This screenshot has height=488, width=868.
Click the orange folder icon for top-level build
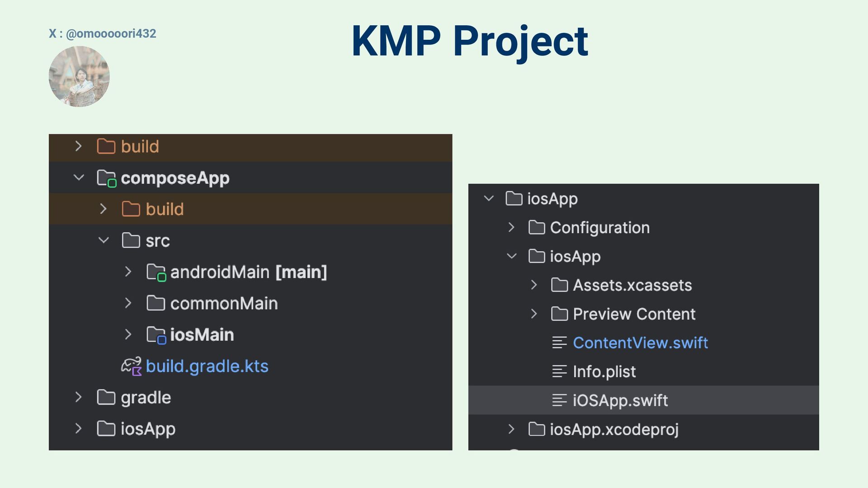point(106,146)
